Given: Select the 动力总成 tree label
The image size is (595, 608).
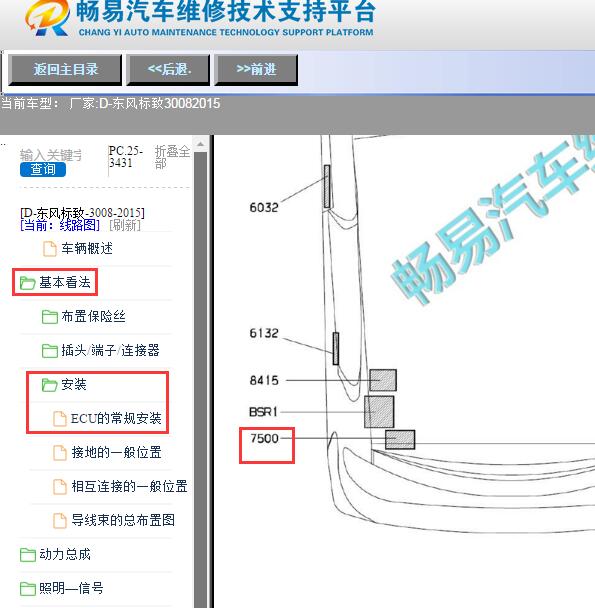Looking at the screenshot, I should click(65, 554).
